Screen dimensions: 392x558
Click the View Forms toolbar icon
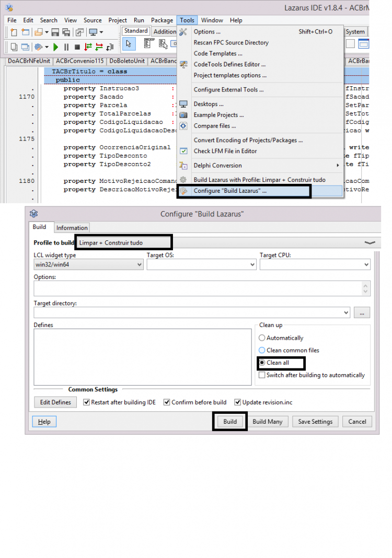pos(25,47)
